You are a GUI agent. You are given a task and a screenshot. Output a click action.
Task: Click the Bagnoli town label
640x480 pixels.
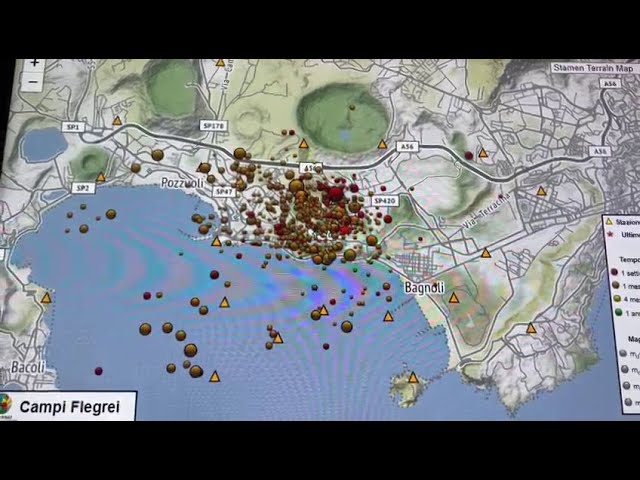click(424, 288)
